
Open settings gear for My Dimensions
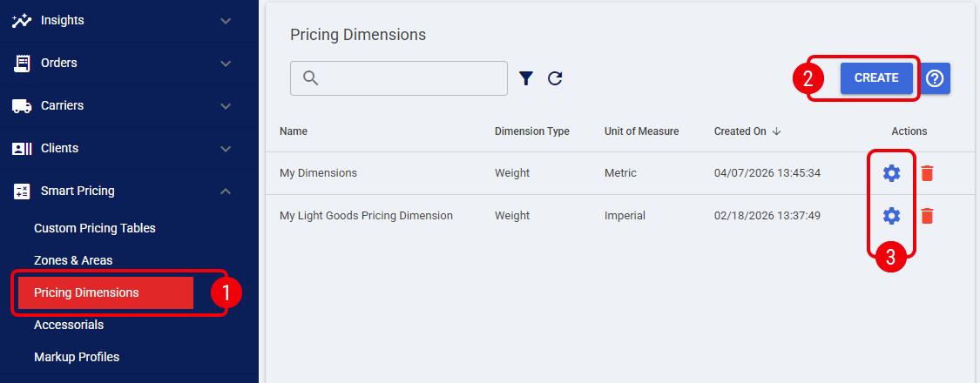[x=891, y=173]
